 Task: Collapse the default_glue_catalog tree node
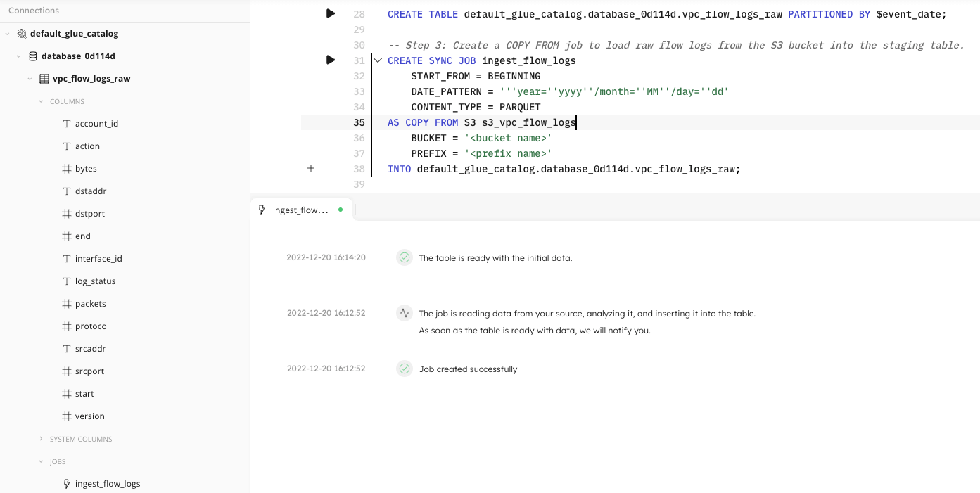coord(7,34)
